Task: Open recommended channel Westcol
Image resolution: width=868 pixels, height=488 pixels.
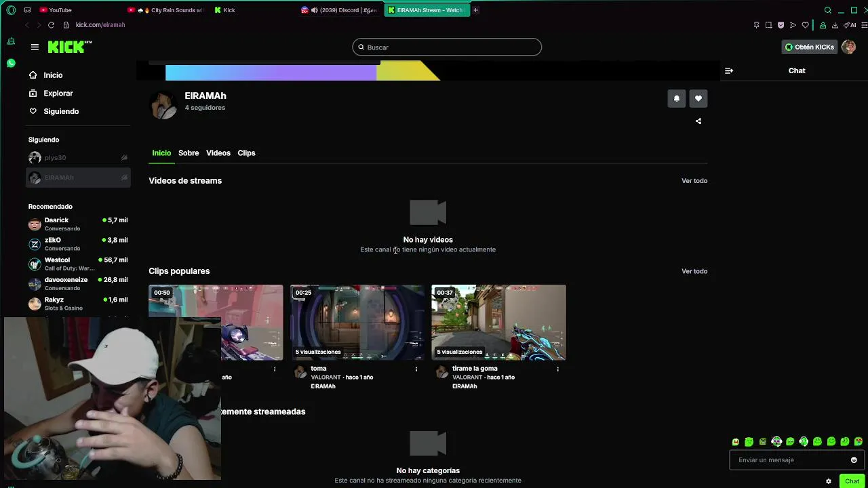Action: [79, 264]
